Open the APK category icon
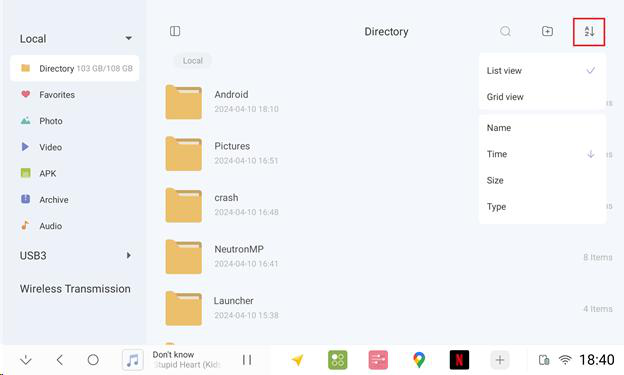This screenshot has height=375, width=624. [25, 173]
